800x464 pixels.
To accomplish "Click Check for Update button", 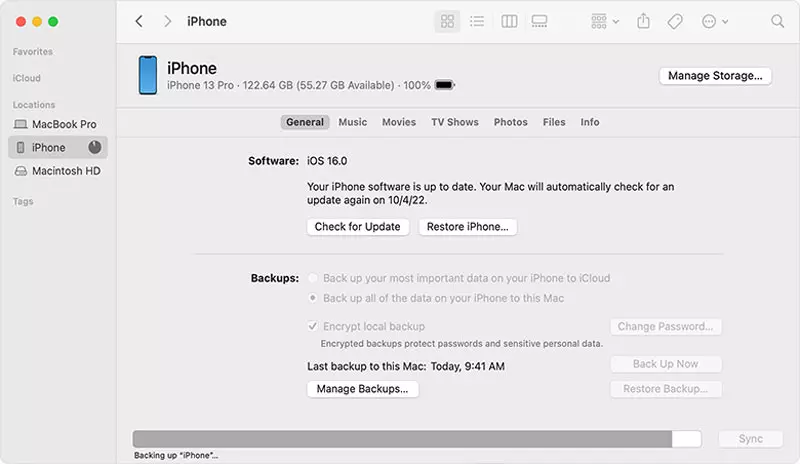I will tap(358, 227).
